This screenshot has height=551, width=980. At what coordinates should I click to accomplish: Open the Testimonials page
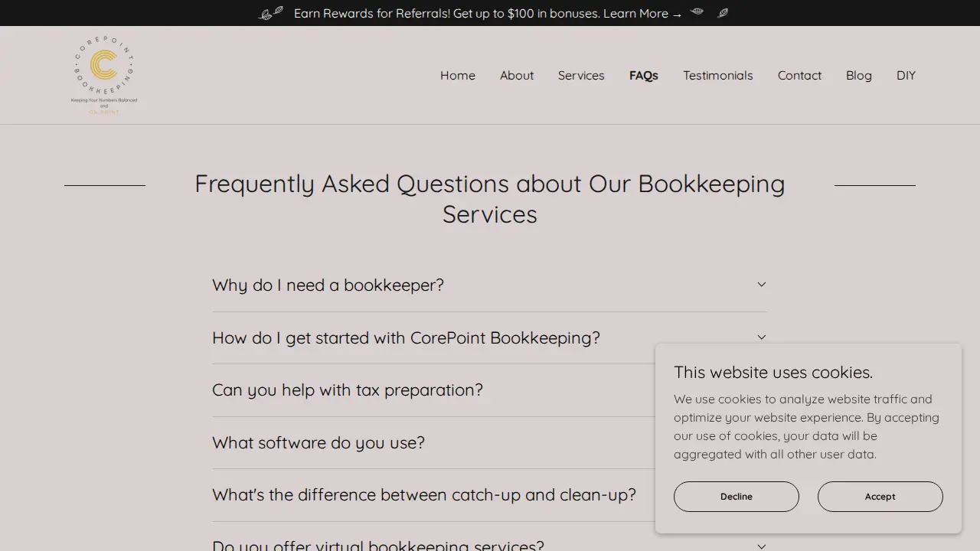718,75
